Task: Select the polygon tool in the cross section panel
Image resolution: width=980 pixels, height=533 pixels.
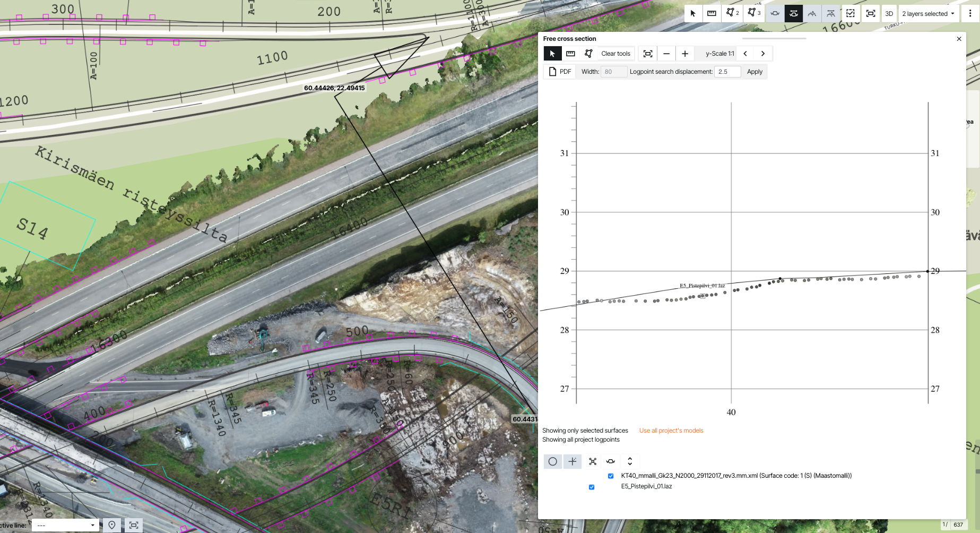Action: pos(588,53)
